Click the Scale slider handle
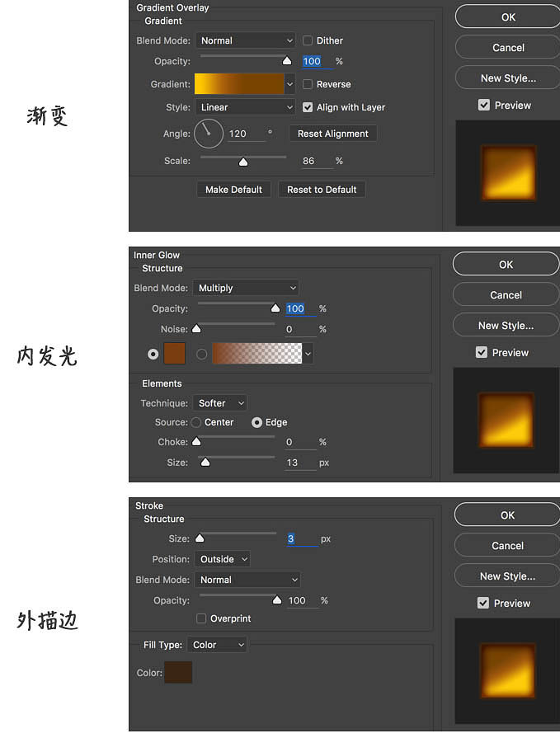Screen dimensions: 560x738 [x=242, y=162]
